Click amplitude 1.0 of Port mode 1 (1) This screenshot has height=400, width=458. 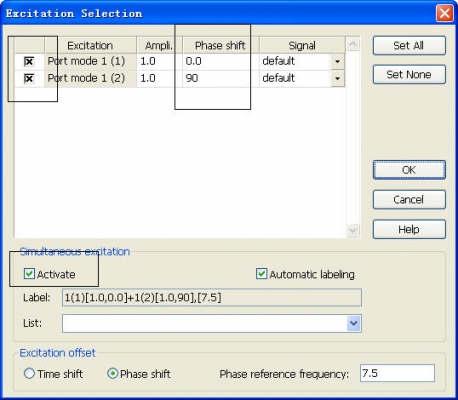click(148, 61)
